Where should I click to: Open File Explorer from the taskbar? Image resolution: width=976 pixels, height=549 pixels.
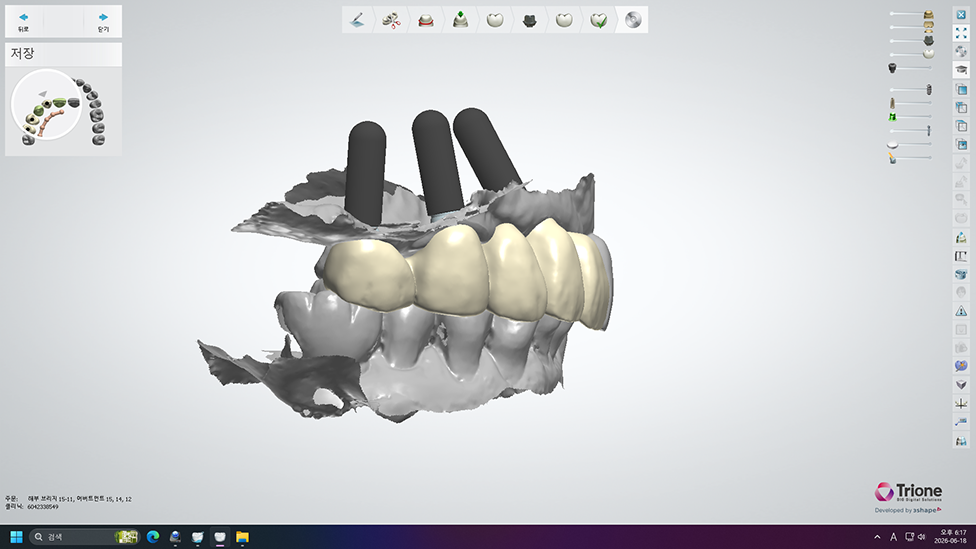(242, 537)
